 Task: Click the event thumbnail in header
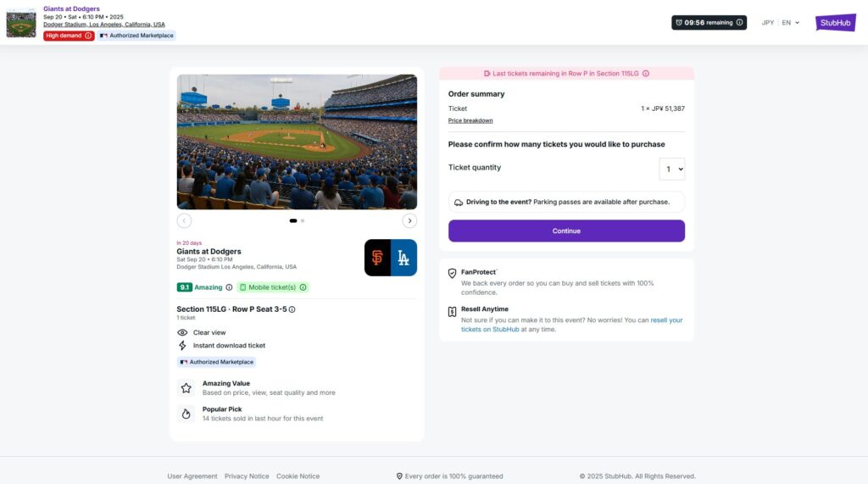click(x=21, y=23)
